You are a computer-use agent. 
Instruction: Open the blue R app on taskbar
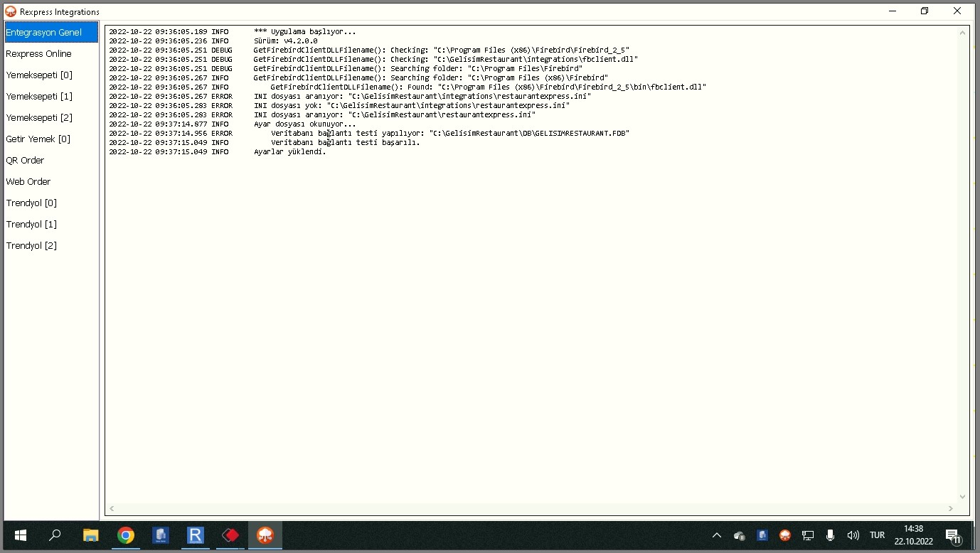tap(196, 535)
